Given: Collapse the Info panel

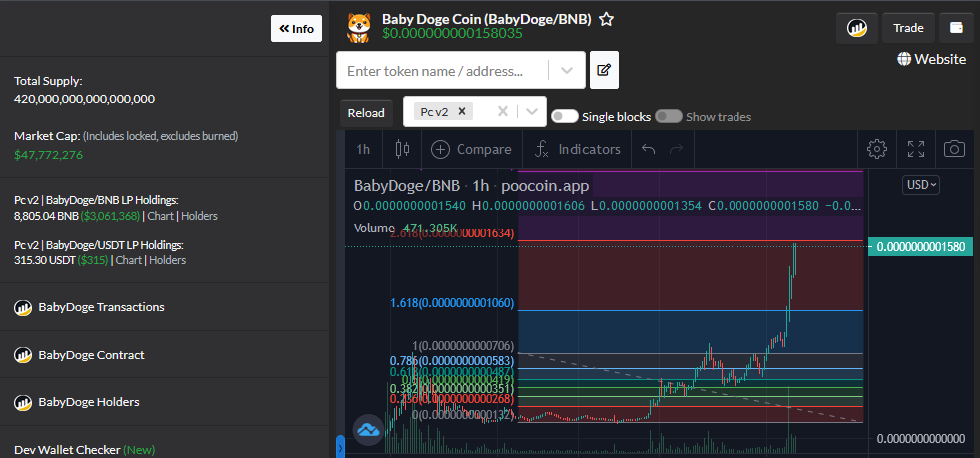Looking at the screenshot, I should pos(296,29).
